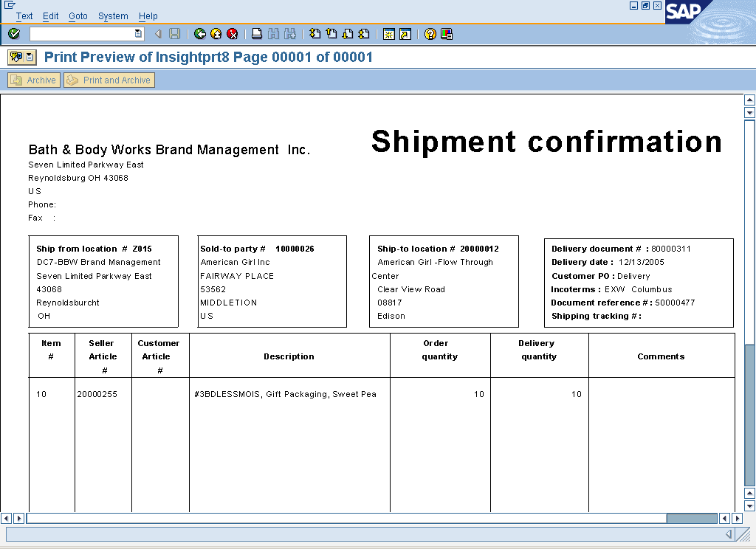Create a new session icon
756x549 pixels.
click(x=388, y=34)
